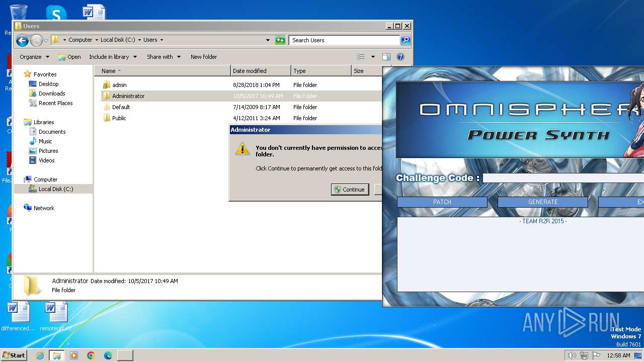This screenshot has height=362, width=644.
Task: Open the Videos library
Action: [47, 160]
